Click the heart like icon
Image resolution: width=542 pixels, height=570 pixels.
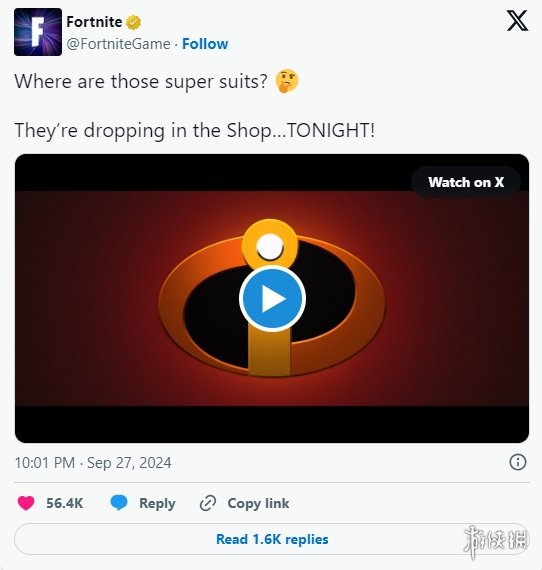point(26,503)
